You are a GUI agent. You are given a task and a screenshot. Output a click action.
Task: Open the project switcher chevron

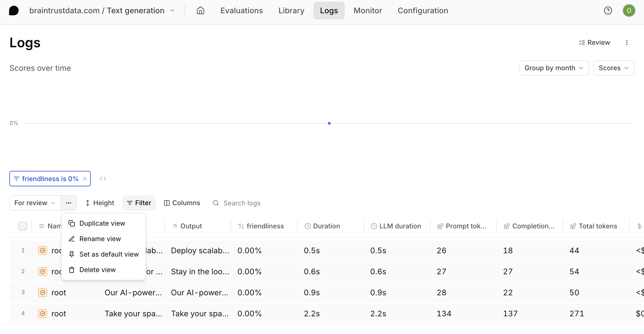click(172, 11)
